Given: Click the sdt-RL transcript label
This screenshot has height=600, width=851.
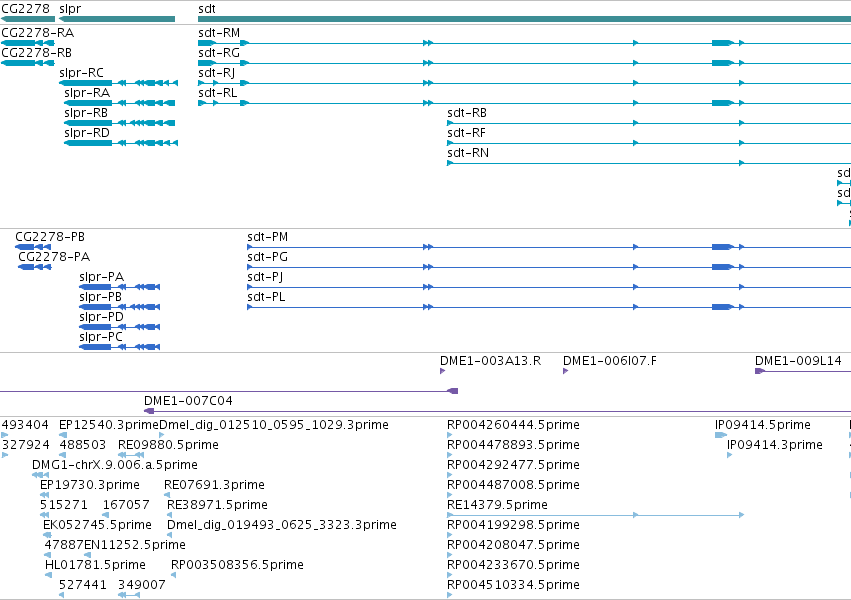Looking at the screenshot, I should coord(218,93).
